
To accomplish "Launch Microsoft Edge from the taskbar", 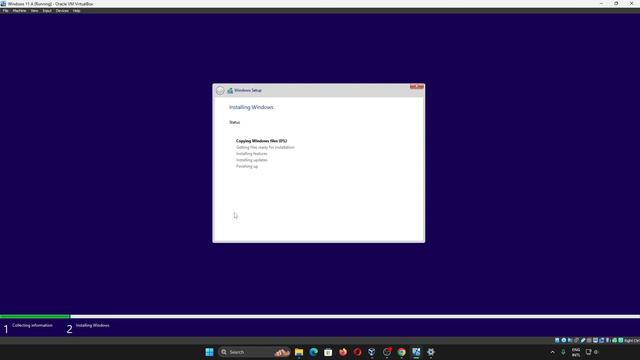I will pyautogui.click(x=313, y=352).
